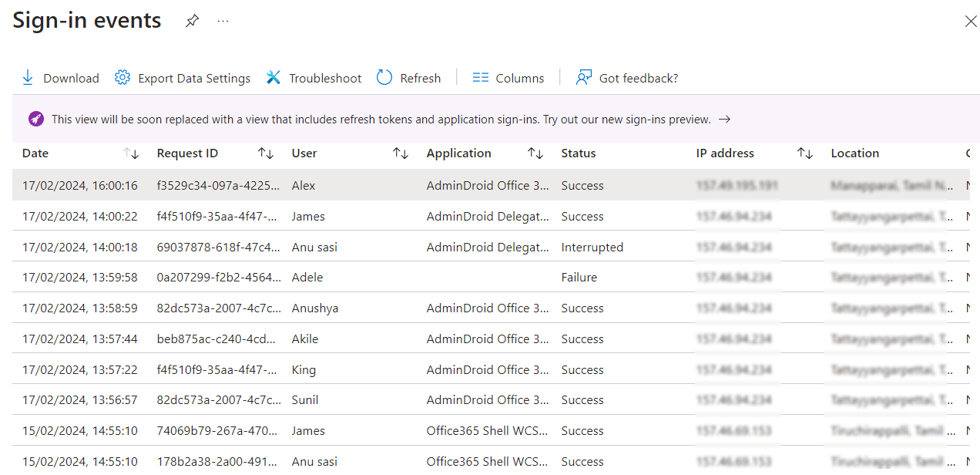Sort the IP address column
Image resolution: width=980 pixels, height=475 pixels.
point(804,153)
